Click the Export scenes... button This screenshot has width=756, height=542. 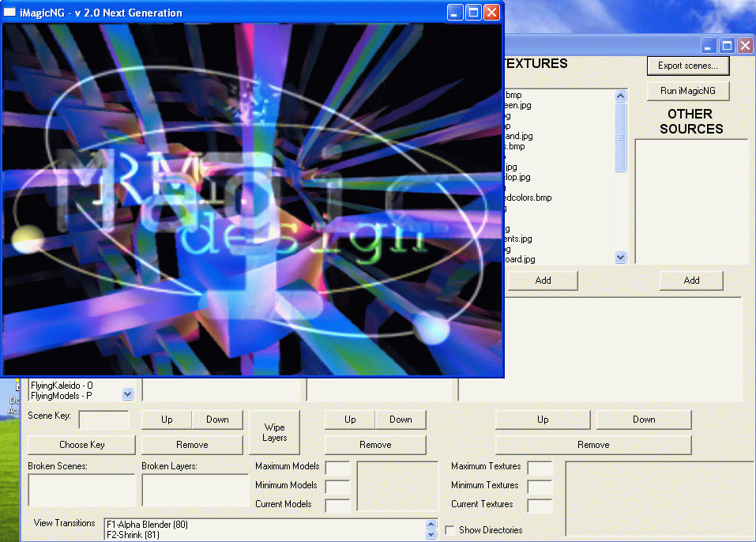tap(688, 66)
